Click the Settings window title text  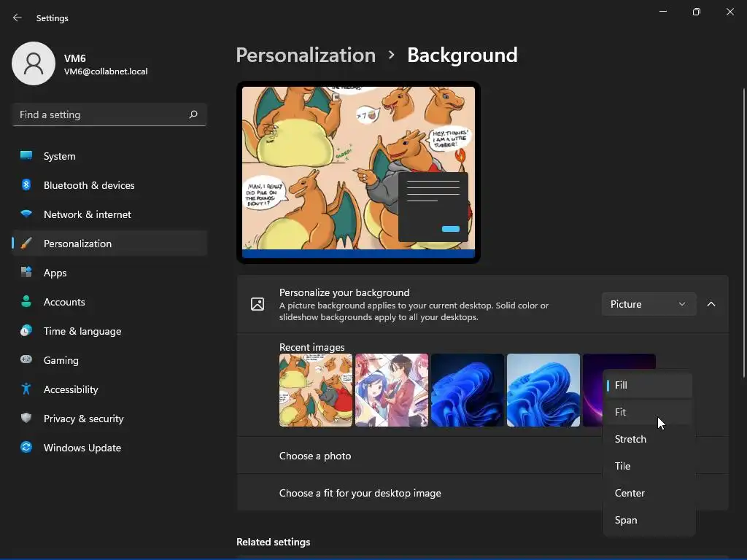(x=53, y=18)
